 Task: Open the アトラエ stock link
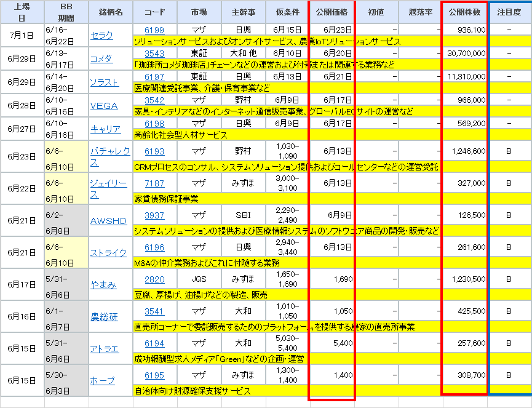pos(105,348)
